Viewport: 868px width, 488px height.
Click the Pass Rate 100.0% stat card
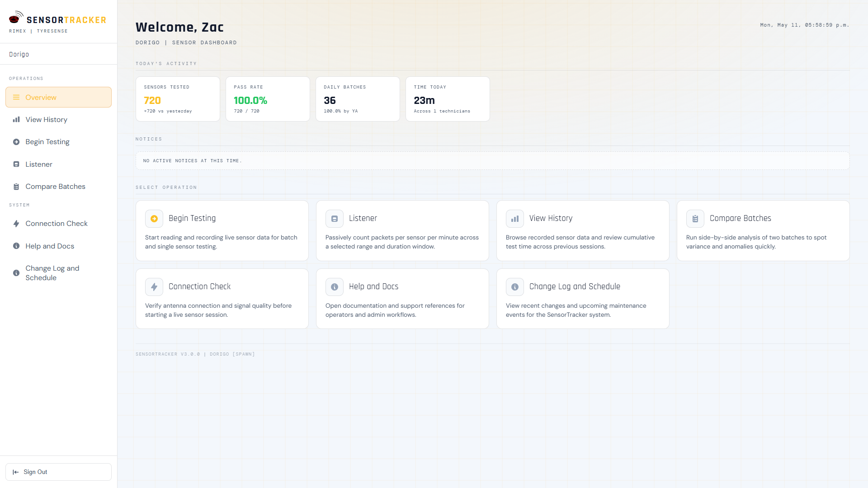click(268, 99)
